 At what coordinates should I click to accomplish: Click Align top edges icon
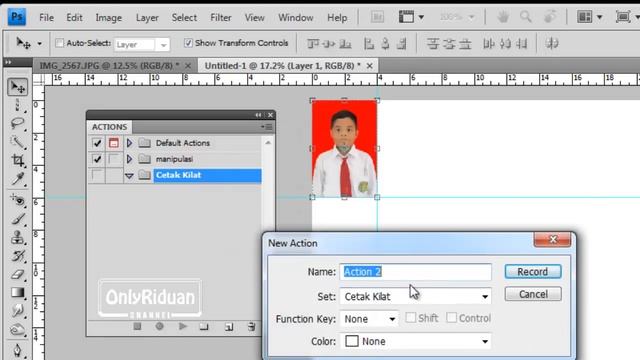pyautogui.click(x=313, y=43)
